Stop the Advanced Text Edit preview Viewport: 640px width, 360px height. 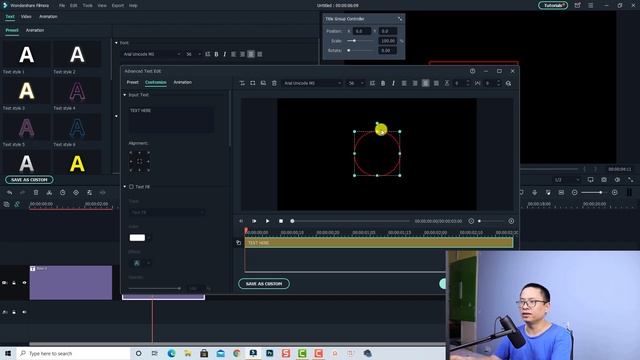tap(281, 221)
